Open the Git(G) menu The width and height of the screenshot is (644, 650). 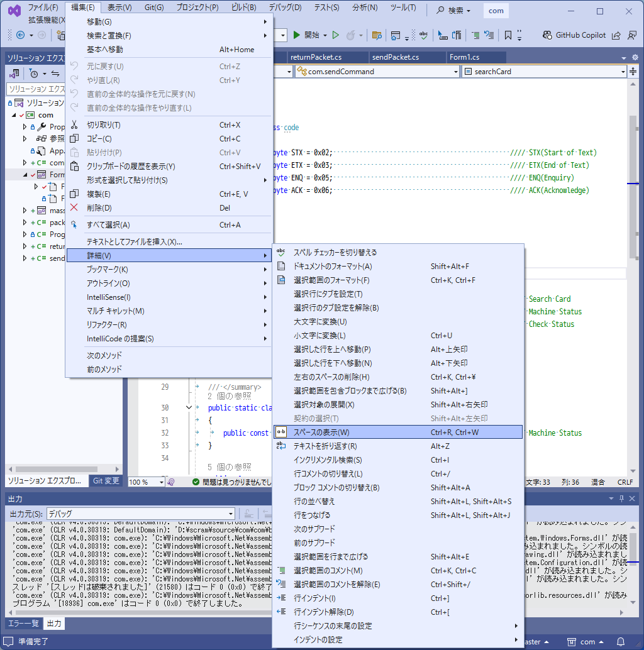(154, 8)
